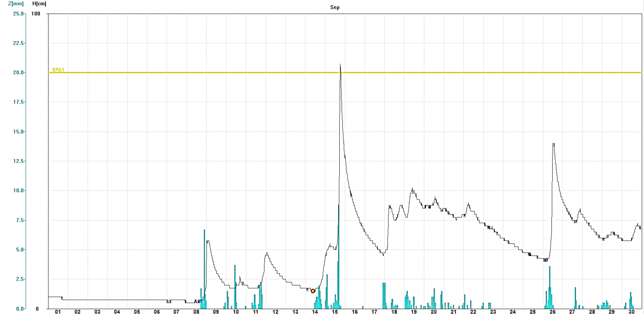Click the 100 value on the H axis
The width and height of the screenshot is (644, 314).
(36, 14)
